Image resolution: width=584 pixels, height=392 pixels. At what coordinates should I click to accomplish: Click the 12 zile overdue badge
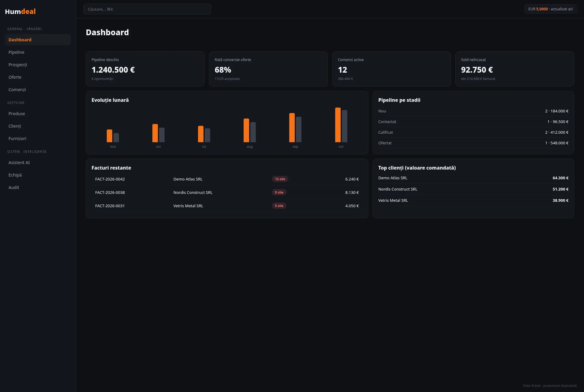tap(280, 179)
